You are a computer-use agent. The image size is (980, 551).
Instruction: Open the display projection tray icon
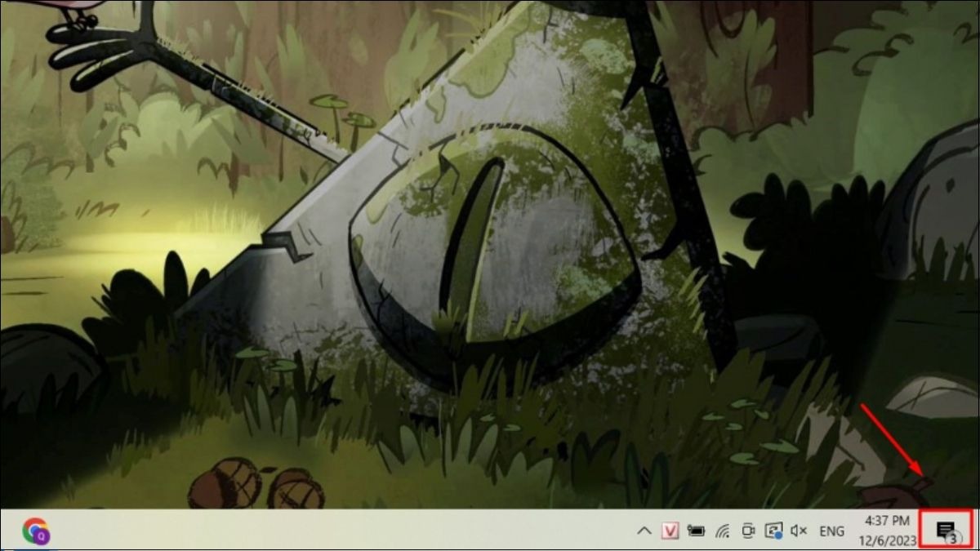[x=773, y=531]
